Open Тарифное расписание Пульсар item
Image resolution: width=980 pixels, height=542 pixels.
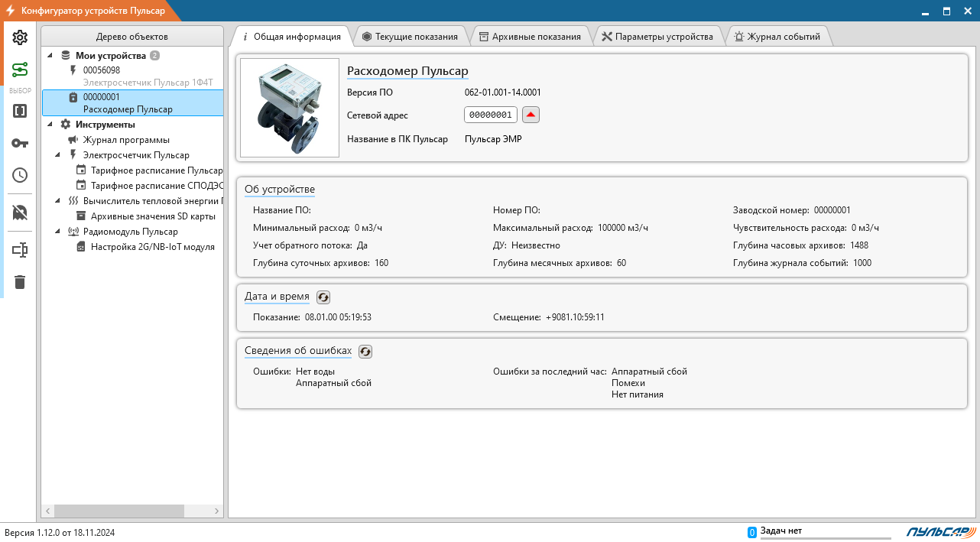click(x=157, y=170)
